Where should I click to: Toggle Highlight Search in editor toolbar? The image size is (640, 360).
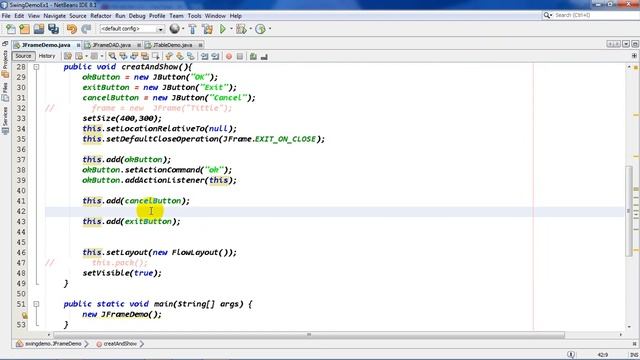tap(145, 56)
